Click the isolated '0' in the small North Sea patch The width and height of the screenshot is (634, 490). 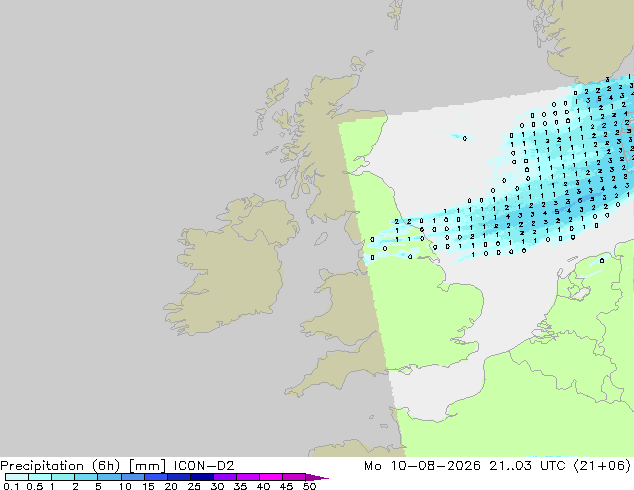click(465, 138)
